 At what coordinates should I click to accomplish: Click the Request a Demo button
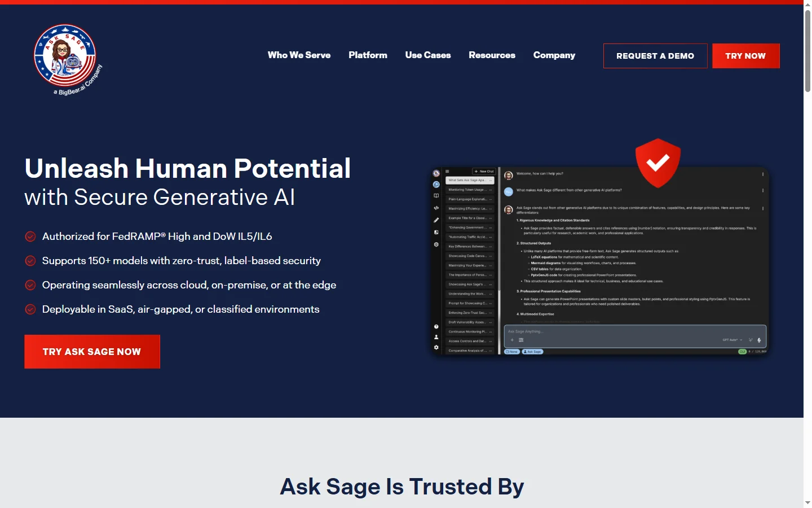pos(655,56)
